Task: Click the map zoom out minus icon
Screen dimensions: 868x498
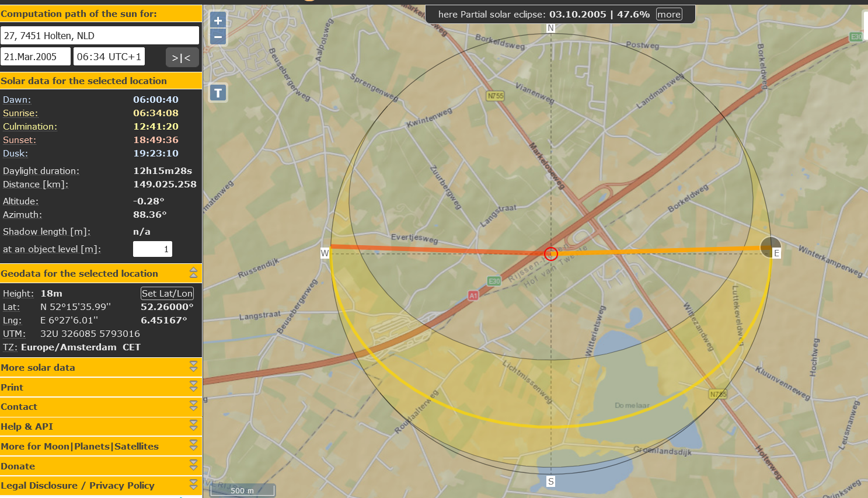Action: [x=217, y=36]
